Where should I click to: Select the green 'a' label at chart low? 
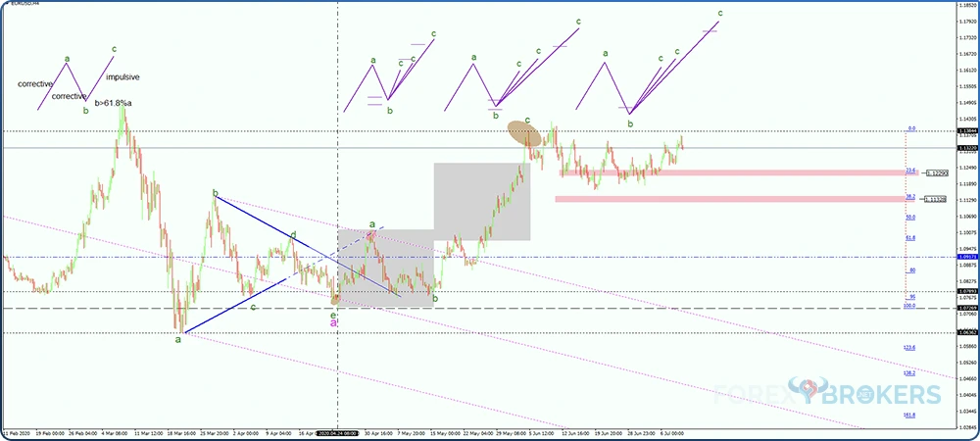pyautogui.click(x=177, y=339)
